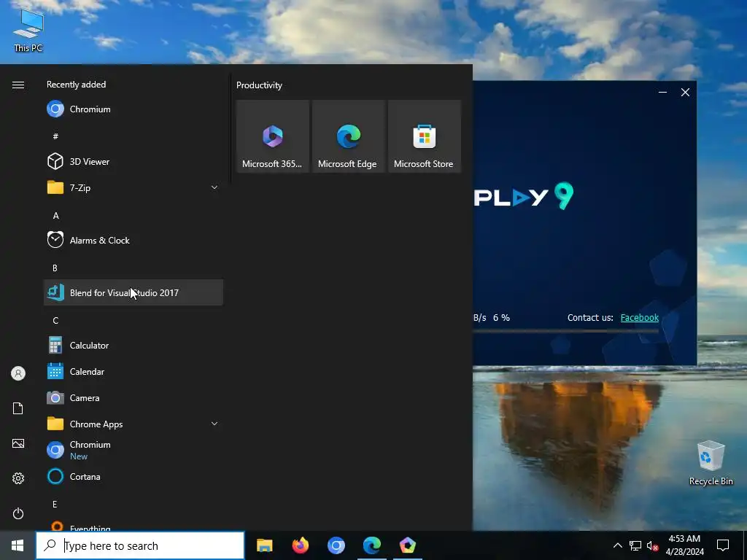Click the Recently added header
The width and height of the screenshot is (747, 560).
(76, 85)
